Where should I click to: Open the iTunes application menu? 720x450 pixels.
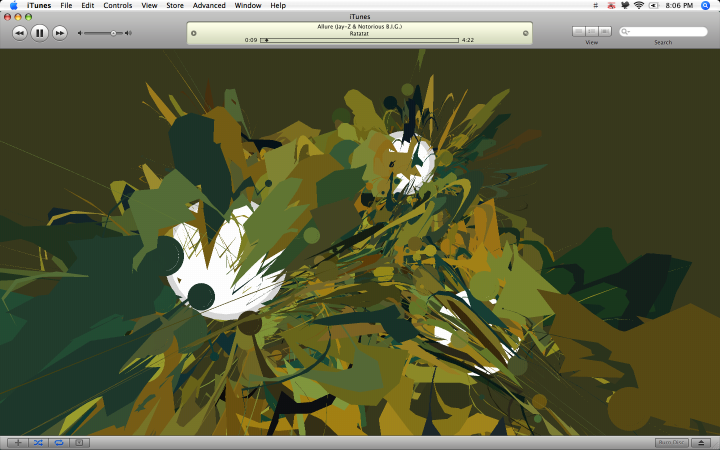click(x=39, y=6)
